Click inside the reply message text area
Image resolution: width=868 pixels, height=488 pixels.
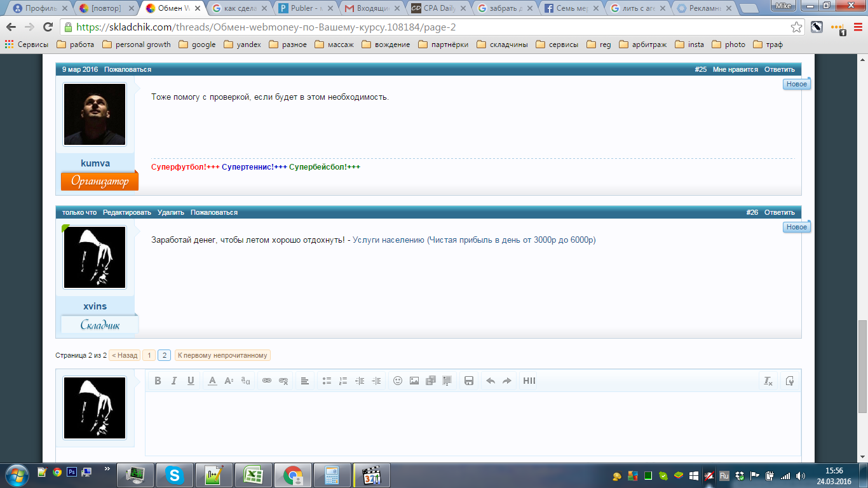[x=473, y=424]
